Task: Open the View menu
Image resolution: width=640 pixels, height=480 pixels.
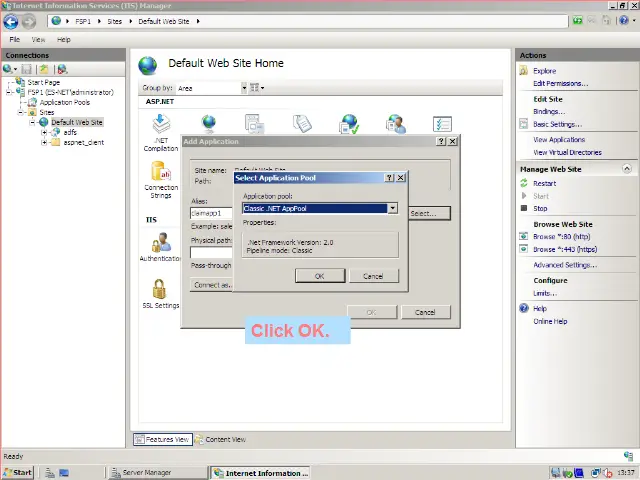Action: [38, 40]
